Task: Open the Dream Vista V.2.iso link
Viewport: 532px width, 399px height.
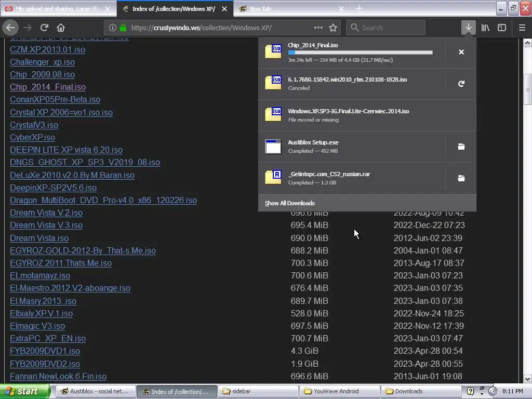Action: click(46, 212)
